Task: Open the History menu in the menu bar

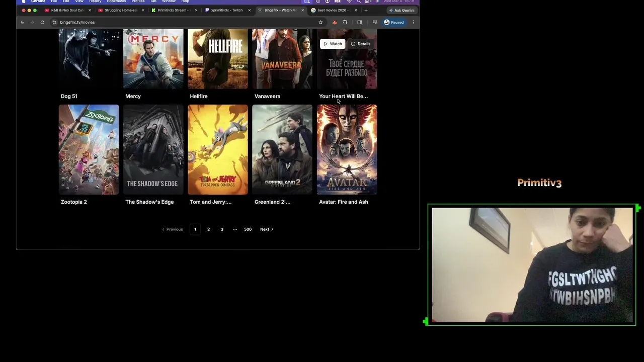Action: click(95, 2)
